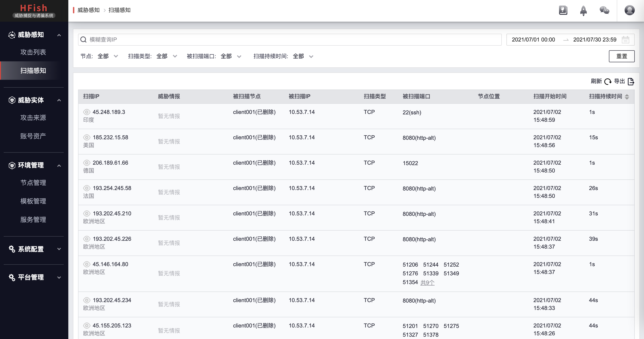This screenshot has width=644, height=339.
Task: Click the 威胁实体 shield icon in sidebar
Action: point(12,100)
